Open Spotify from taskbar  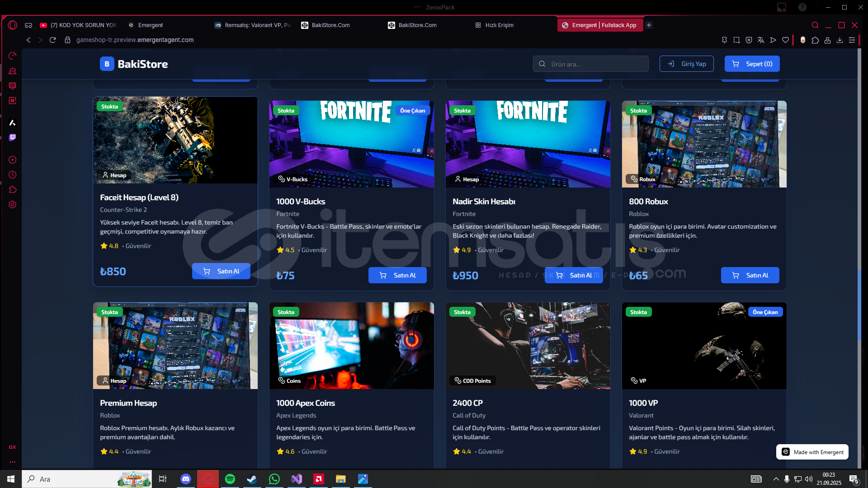(230, 479)
